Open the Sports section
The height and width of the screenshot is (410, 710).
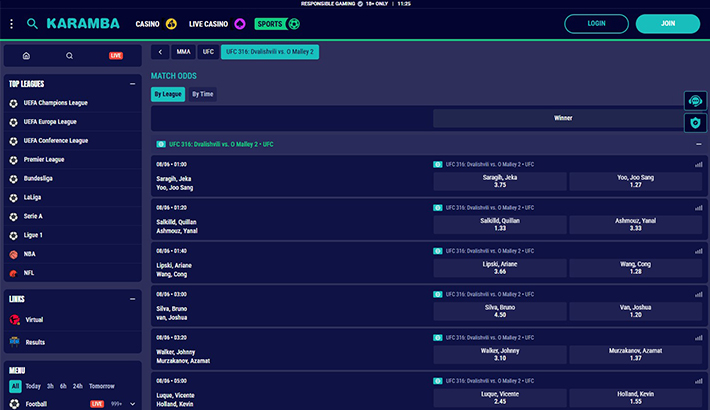pyautogui.click(x=277, y=24)
